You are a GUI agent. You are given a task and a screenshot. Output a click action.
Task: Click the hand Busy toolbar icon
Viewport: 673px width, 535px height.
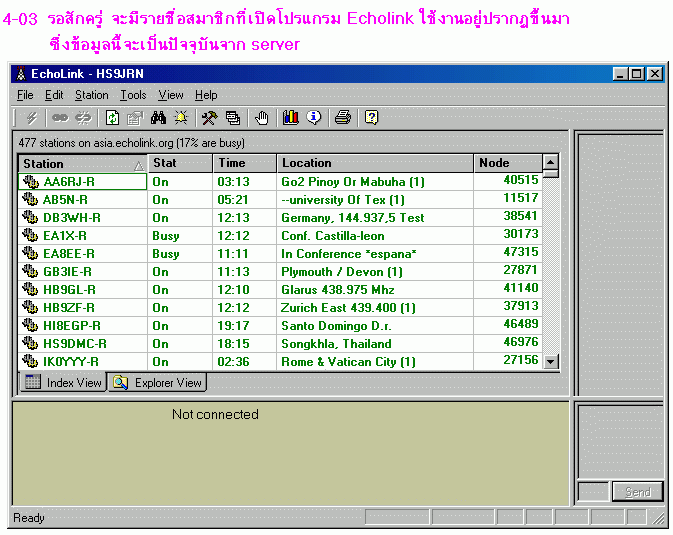click(x=261, y=118)
